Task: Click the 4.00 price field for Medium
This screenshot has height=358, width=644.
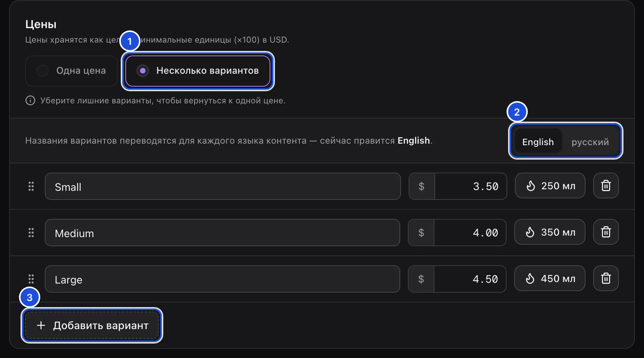Action: pyautogui.click(x=470, y=233)
